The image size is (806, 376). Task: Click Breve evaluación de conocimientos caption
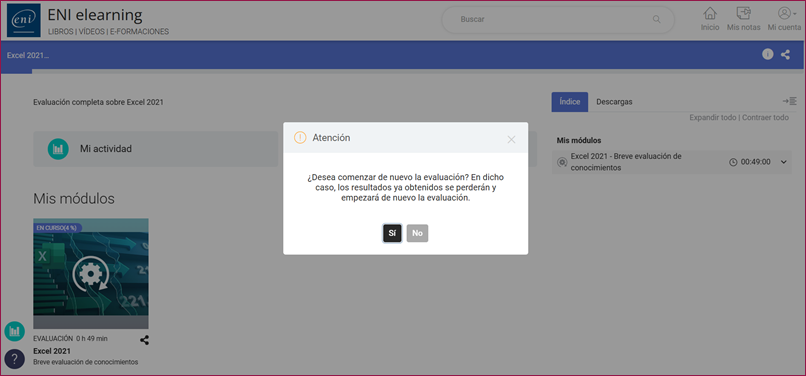pyautogui.click(x=86, y=362)
